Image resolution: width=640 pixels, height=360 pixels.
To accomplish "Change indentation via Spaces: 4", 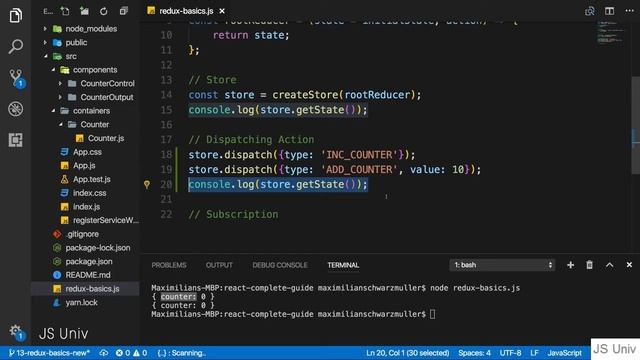I will click(x=474, y=353).
